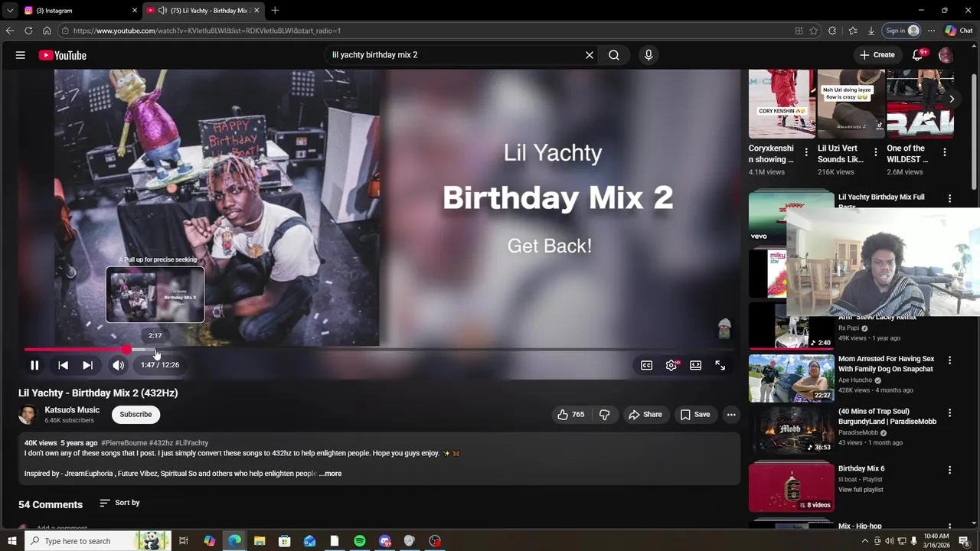The height and width of the screenshot is (551, 980).
Task: Enter fullscreen mode
Action: pyautogui.click(x=720, y=365)
